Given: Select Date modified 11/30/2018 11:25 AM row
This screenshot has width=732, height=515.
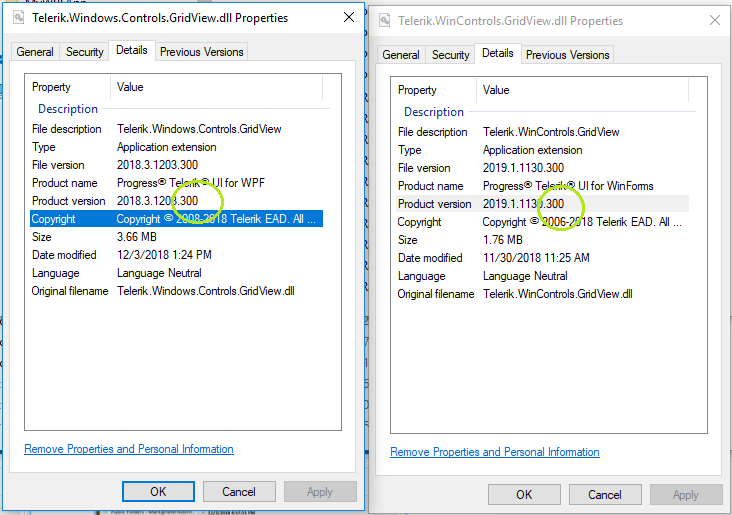Looking at the screenshot, I should (x=542, y=258).
